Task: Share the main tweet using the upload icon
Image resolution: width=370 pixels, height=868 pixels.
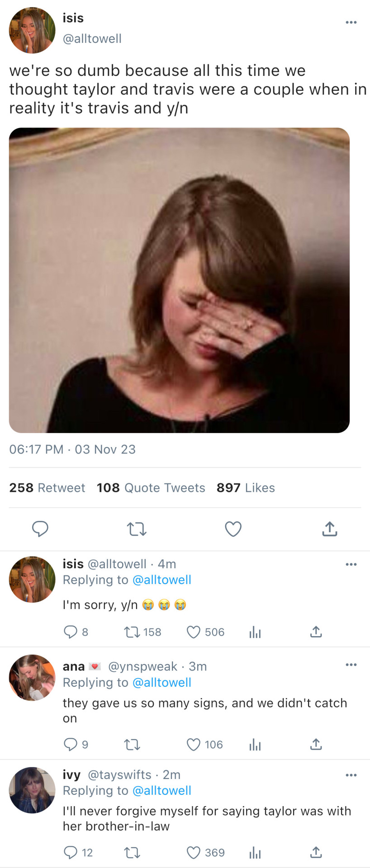Action: point(330,529)
